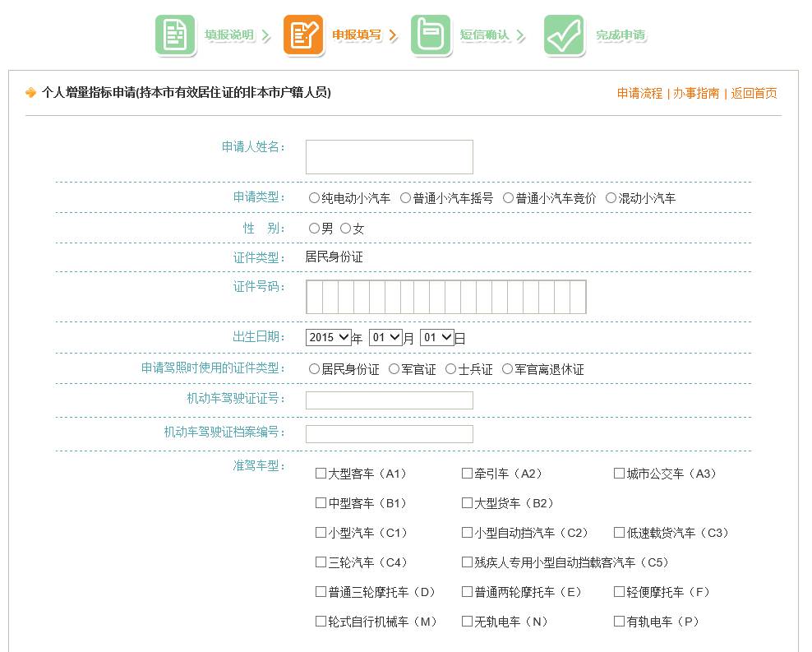Click the 短信确认 phone step icon

click(431, 35)
